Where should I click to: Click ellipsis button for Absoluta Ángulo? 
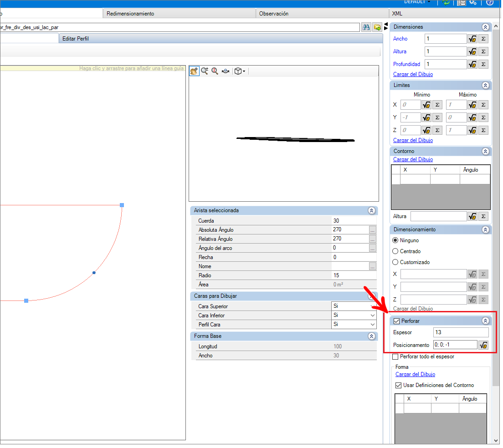pyautogui.click(x=373, y=230)
